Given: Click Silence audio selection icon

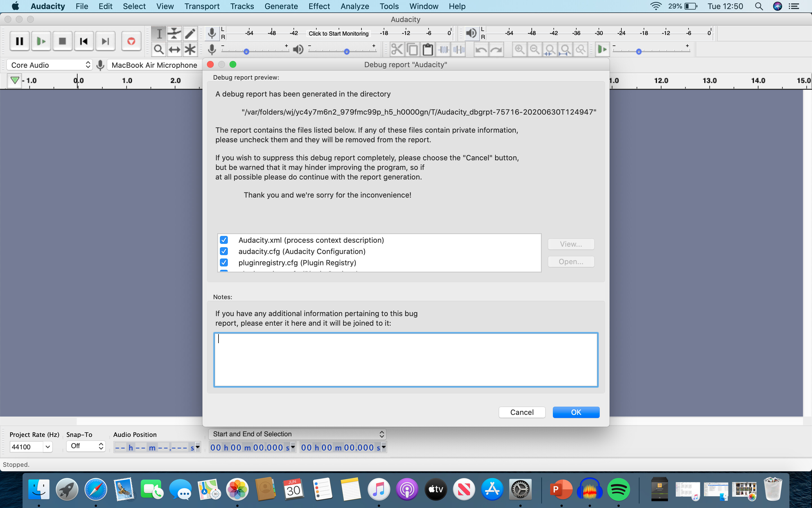Looking at the screenshot, I should click(x=459, y=50).
